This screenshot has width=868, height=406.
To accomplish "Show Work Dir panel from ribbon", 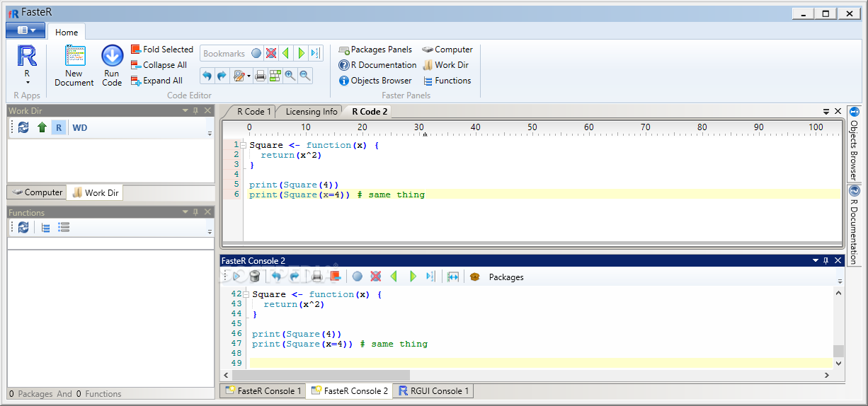I will point(445,65).
